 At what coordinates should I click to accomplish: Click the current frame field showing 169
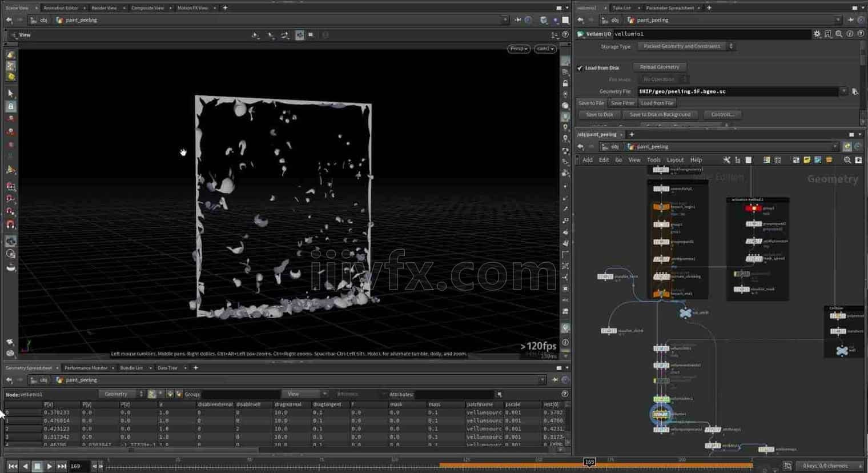pos(78,466)
